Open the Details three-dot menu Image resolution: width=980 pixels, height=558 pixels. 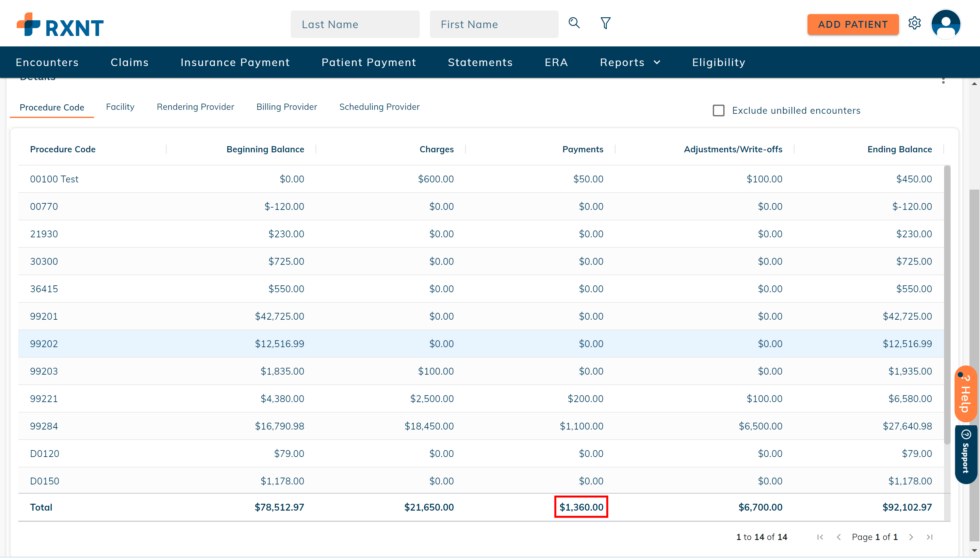click(x=943, y=80)
